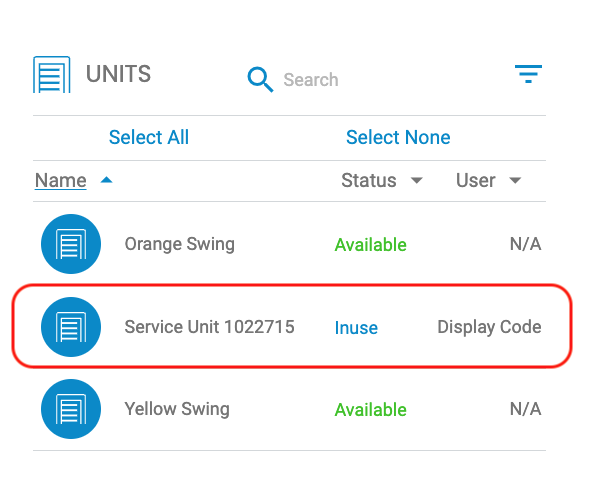Click the Orange Swing unit icon
Screen dimensions: 596x502
71,244
